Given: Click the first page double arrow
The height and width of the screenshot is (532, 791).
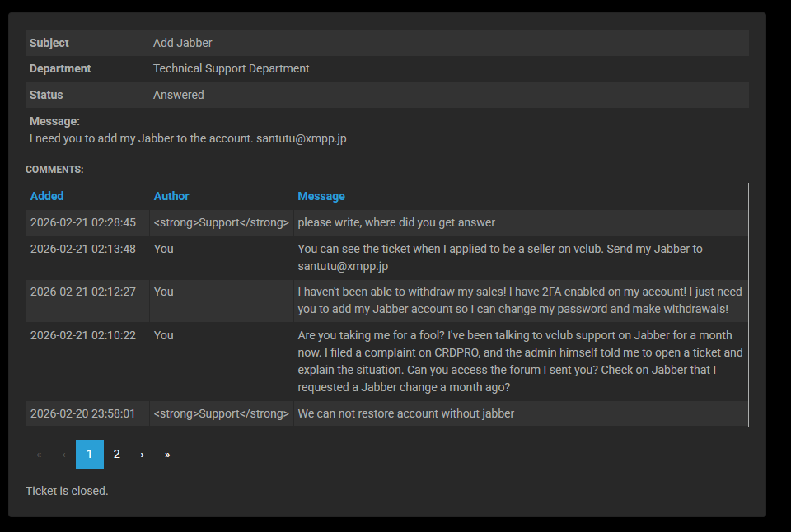Looking at the screenshot, I should click(x=39, y=455).
